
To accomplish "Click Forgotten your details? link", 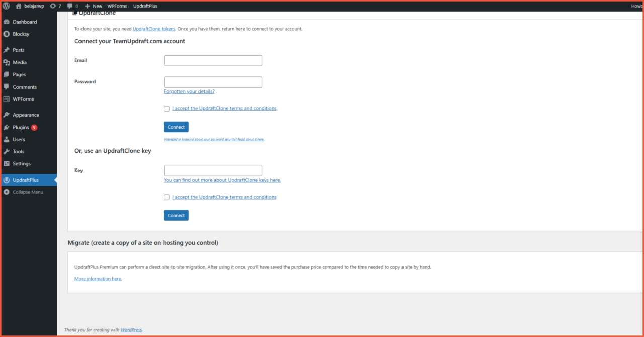I will [189, 91].
